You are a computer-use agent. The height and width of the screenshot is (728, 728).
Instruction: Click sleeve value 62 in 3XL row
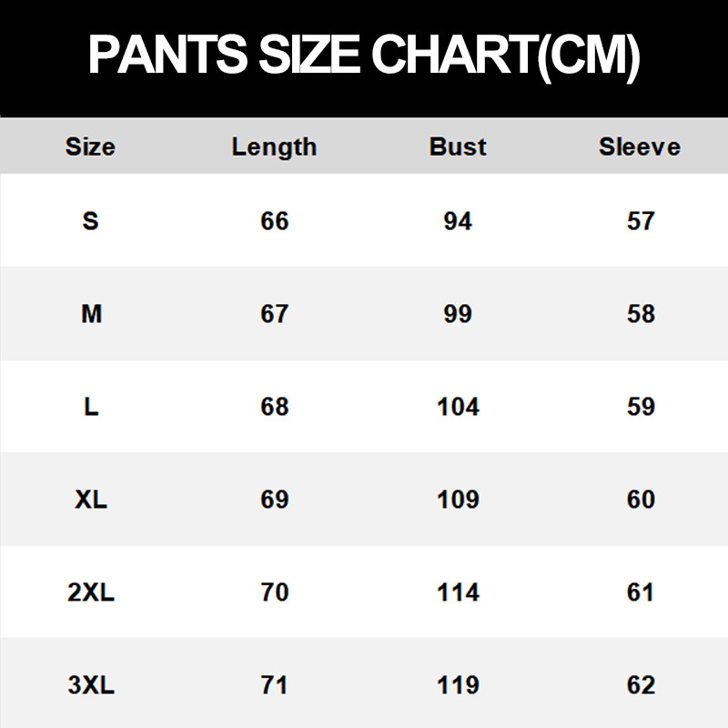click(x=641, y=685)
